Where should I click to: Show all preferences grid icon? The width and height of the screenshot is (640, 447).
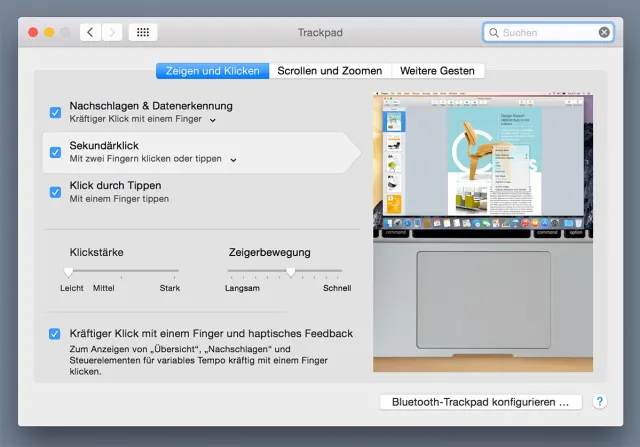click(x=142, y=32)
